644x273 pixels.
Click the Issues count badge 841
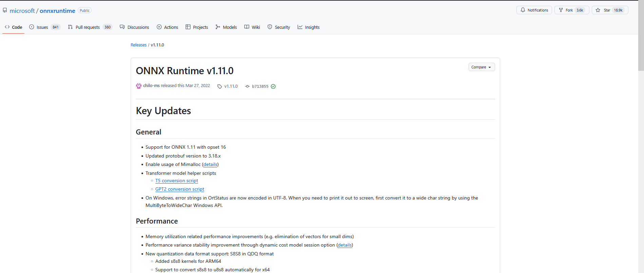[x=56, y=27]
